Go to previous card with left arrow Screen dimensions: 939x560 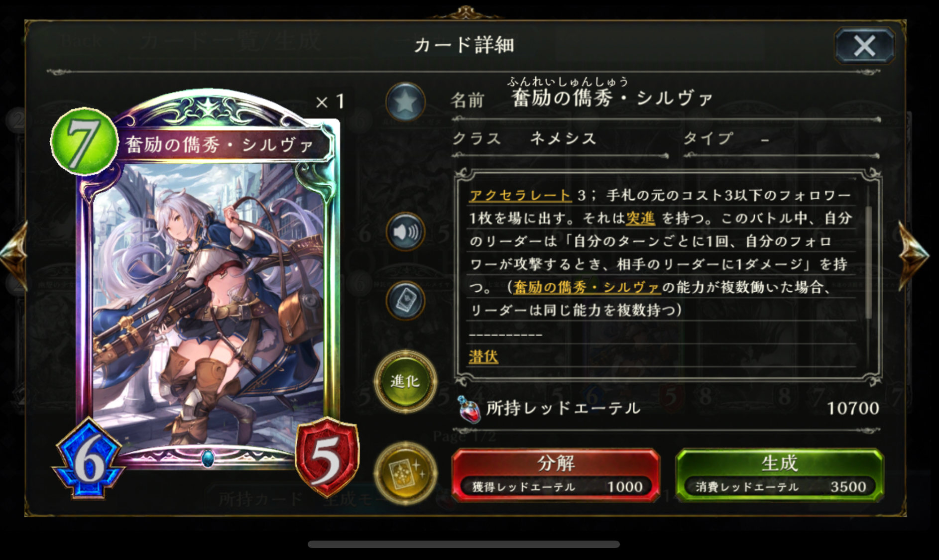click(14, 254)
